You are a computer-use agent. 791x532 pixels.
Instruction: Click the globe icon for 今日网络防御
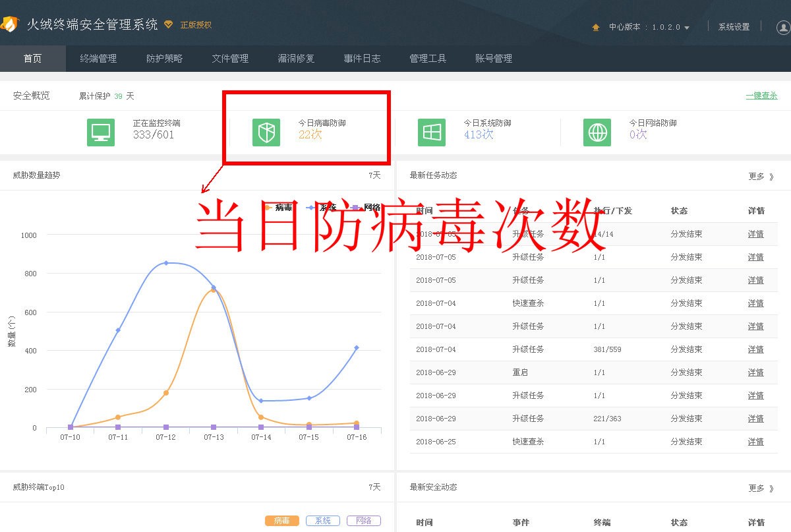click(x=597, y=133)
